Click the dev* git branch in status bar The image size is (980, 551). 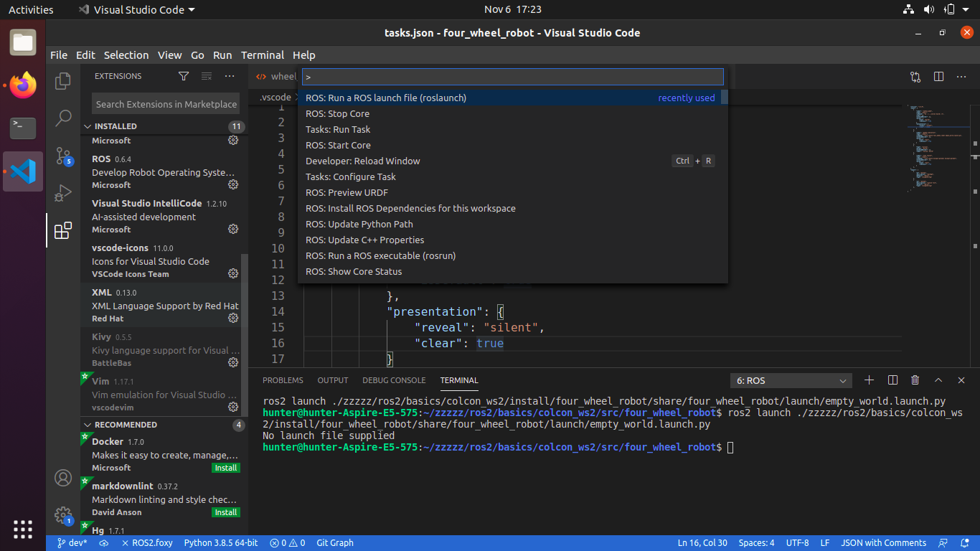[x=72, y=543]
